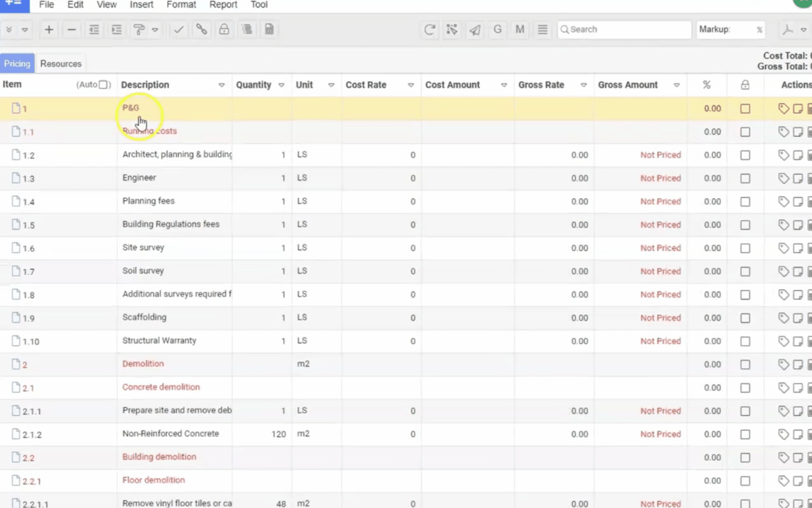The height and width of the screenshot is (508, 812).
Task: Tick the lock checkbox for Engineer row
Action: (x=745, y=178)
